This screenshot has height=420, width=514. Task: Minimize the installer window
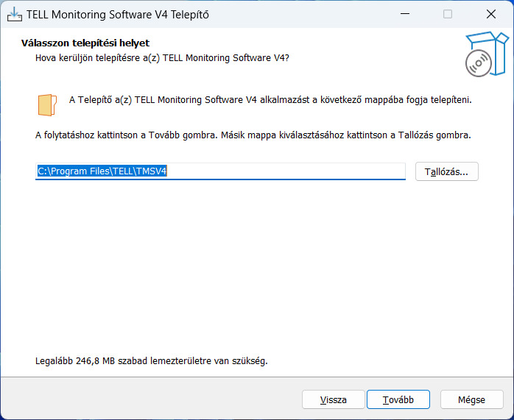coord(405,14)
